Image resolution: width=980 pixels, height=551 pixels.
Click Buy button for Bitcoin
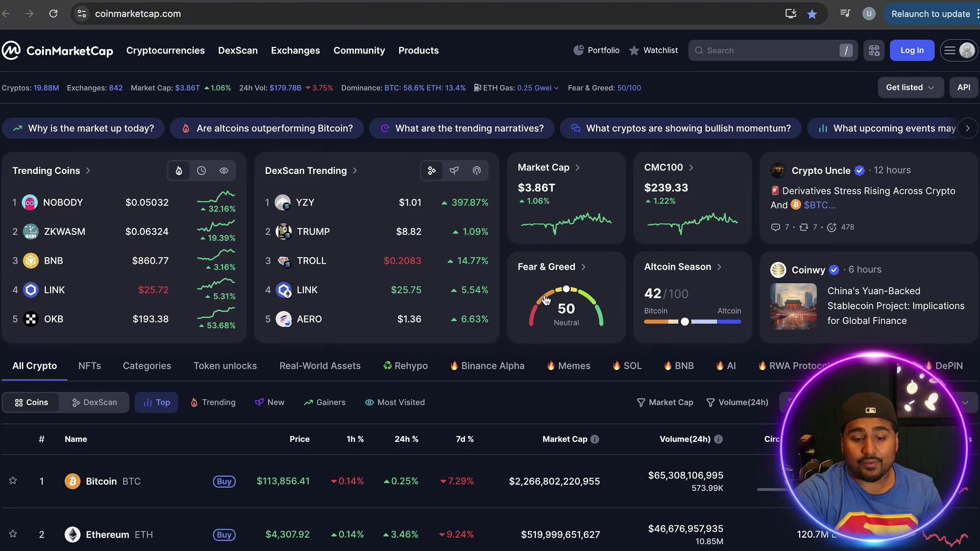[x=224, y=481]
